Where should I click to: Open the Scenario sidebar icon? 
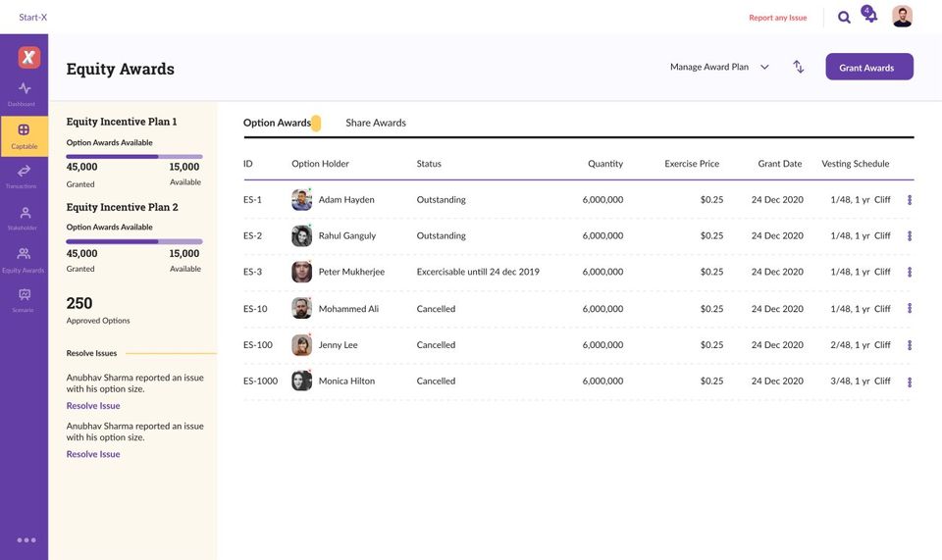point(24,294)
